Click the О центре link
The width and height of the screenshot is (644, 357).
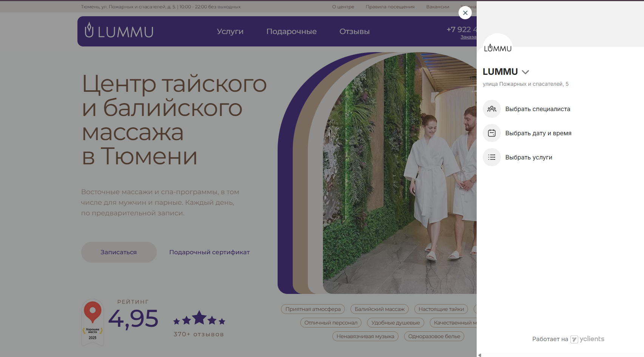coord(343,6)
